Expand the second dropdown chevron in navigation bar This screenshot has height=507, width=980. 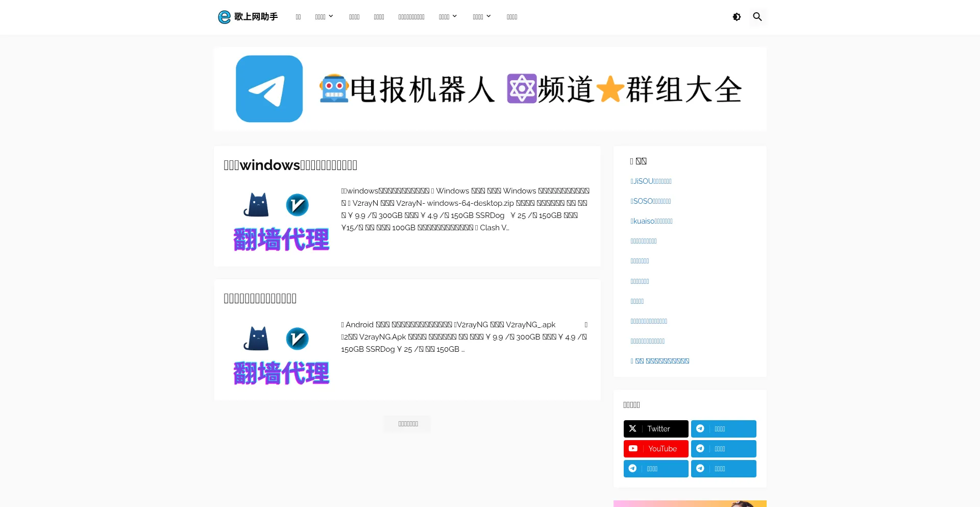coord(454,16)
